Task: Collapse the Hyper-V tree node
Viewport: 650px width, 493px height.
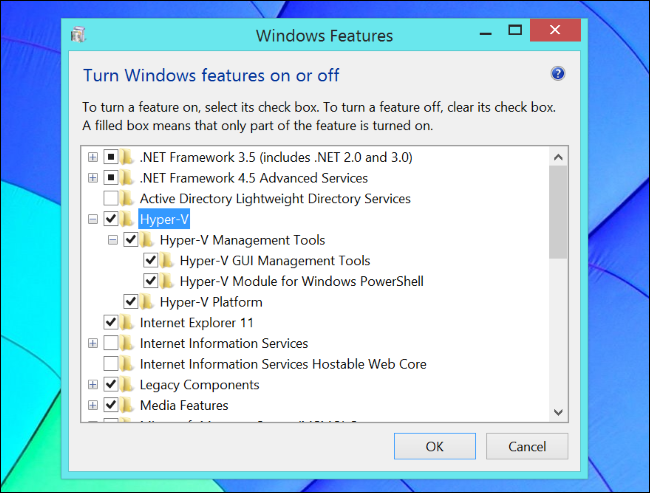Action: (93, 219)
